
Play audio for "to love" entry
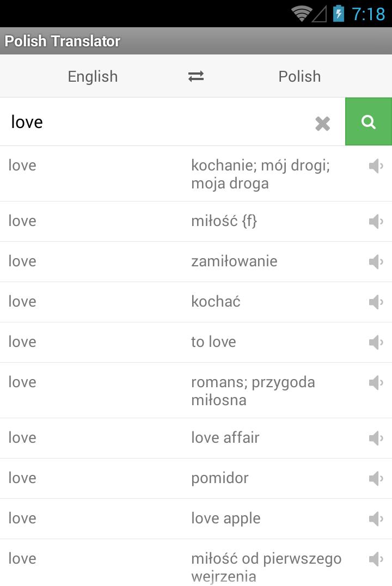tap(376, 342)
